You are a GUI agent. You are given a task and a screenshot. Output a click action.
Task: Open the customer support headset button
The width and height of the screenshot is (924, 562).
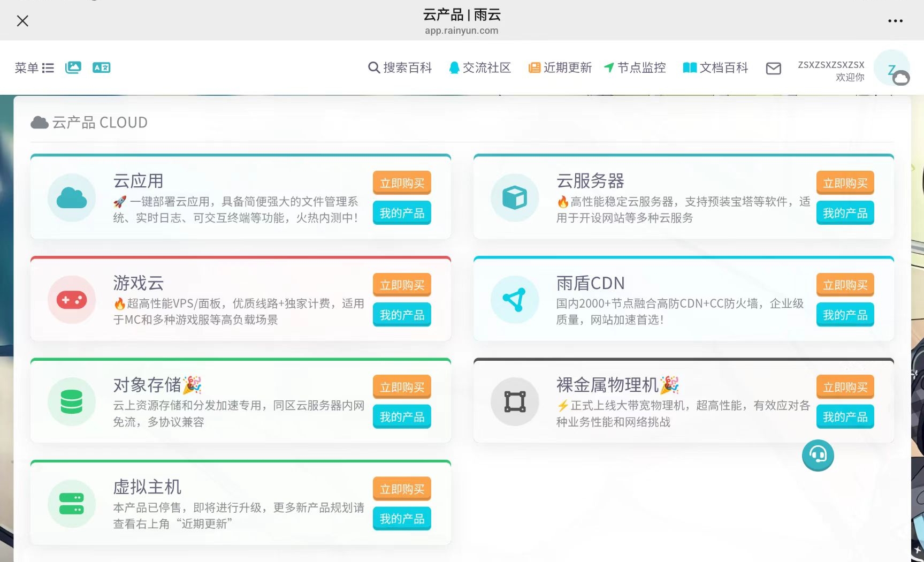click(818, 455)
